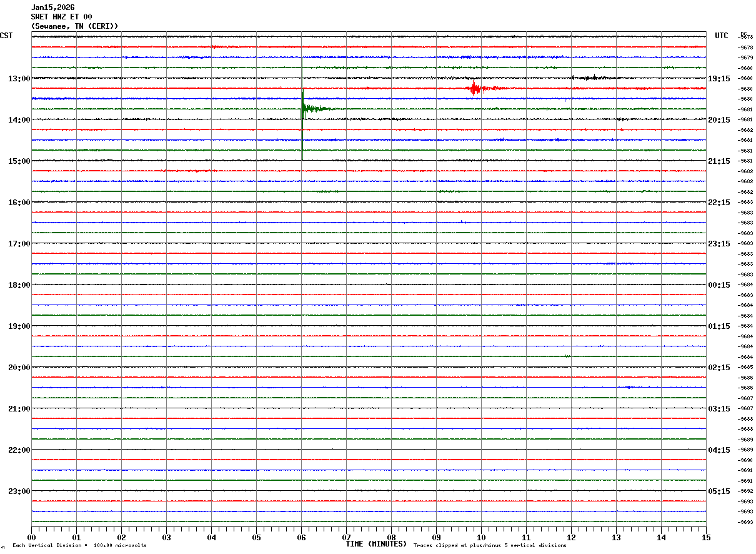Click the 05:15 UTC time label

point(719,491)
